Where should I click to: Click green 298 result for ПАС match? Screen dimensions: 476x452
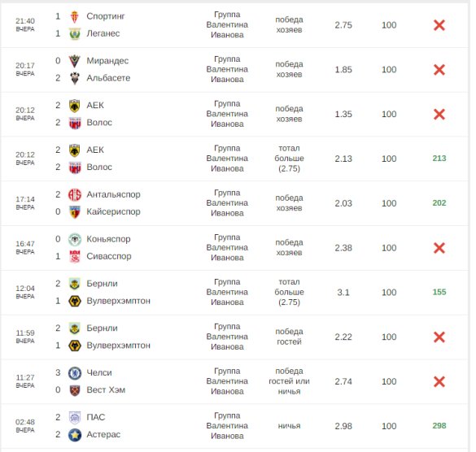click(439, 426)
